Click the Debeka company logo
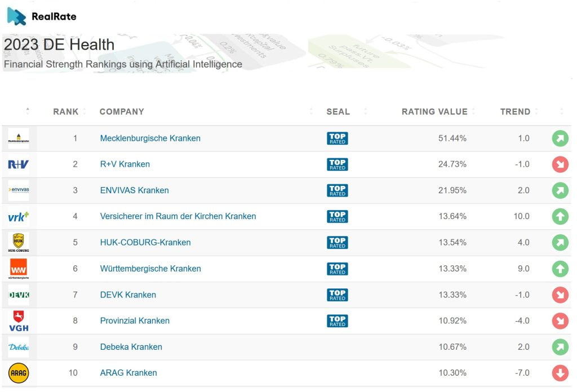 pos(19,347)
